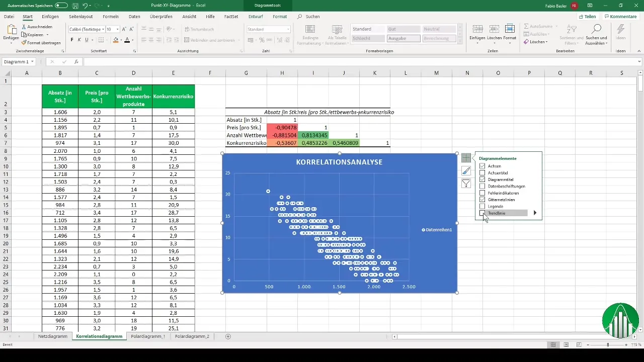Viewport: 644px width, 362px height.
Task: Click the fill color paint bucket icon
Action: [116, 40]
